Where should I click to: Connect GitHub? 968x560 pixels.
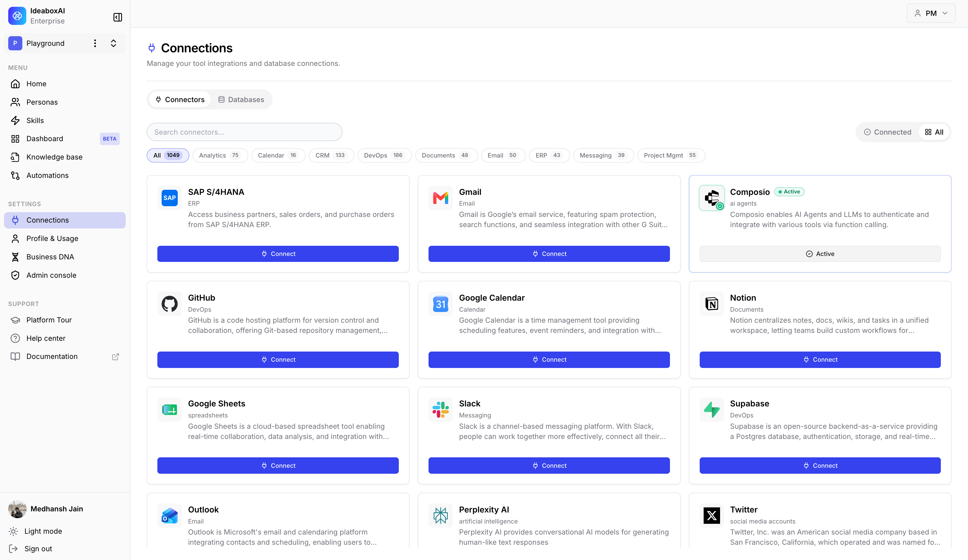pos(278,360)
